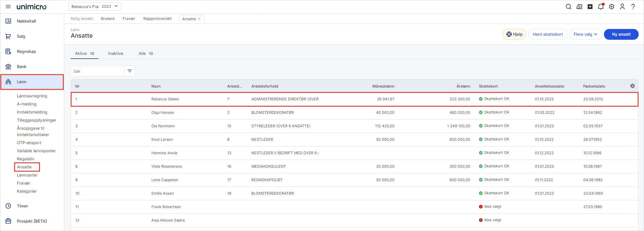Expand the Flere valg dropdown
The width and height of the screenshot is (644, 231).
[x=585, y=34]
